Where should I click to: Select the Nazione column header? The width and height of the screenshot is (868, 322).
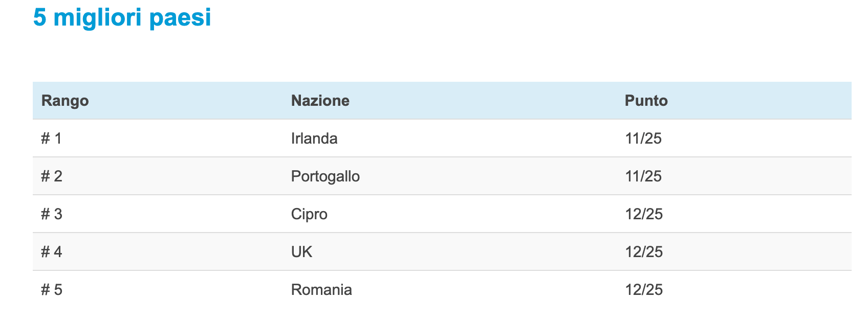(320, 101)
